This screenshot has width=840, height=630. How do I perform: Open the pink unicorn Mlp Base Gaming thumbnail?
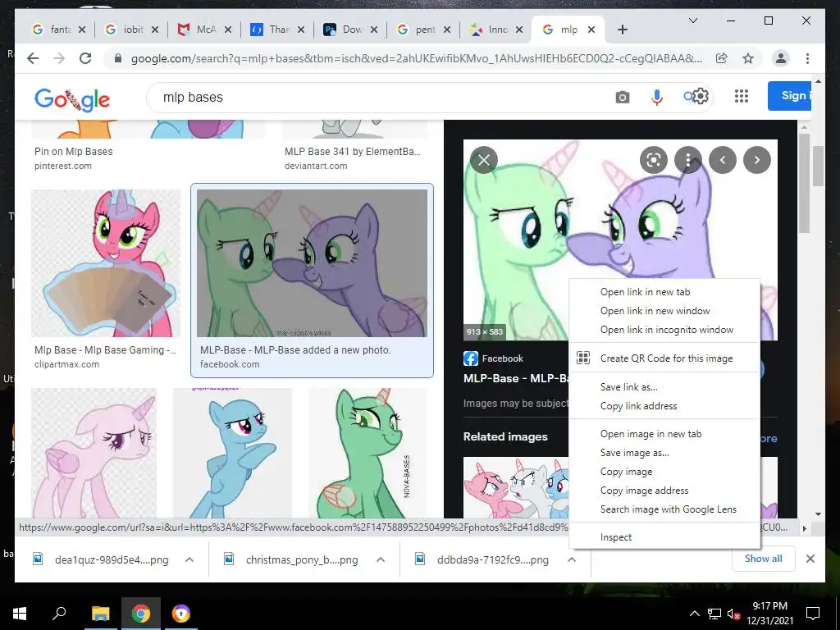106,263
